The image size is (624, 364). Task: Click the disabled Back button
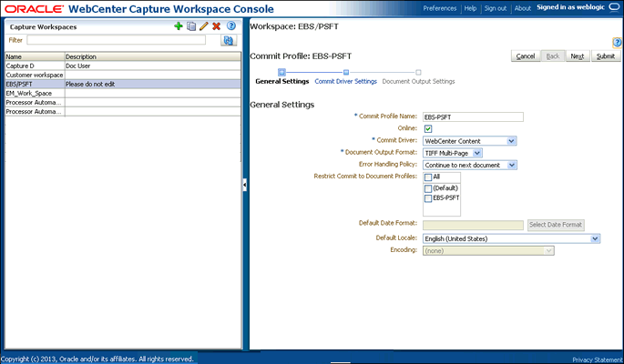[553, 56]
